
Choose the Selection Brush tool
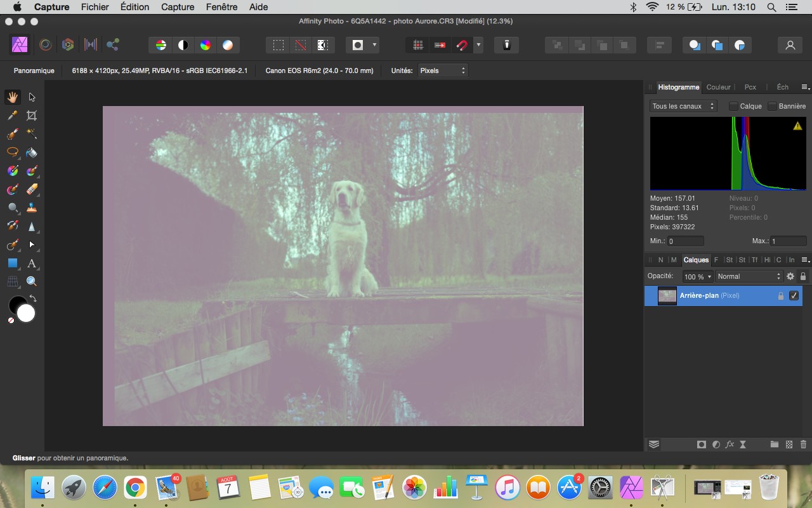tap(12, 134)
